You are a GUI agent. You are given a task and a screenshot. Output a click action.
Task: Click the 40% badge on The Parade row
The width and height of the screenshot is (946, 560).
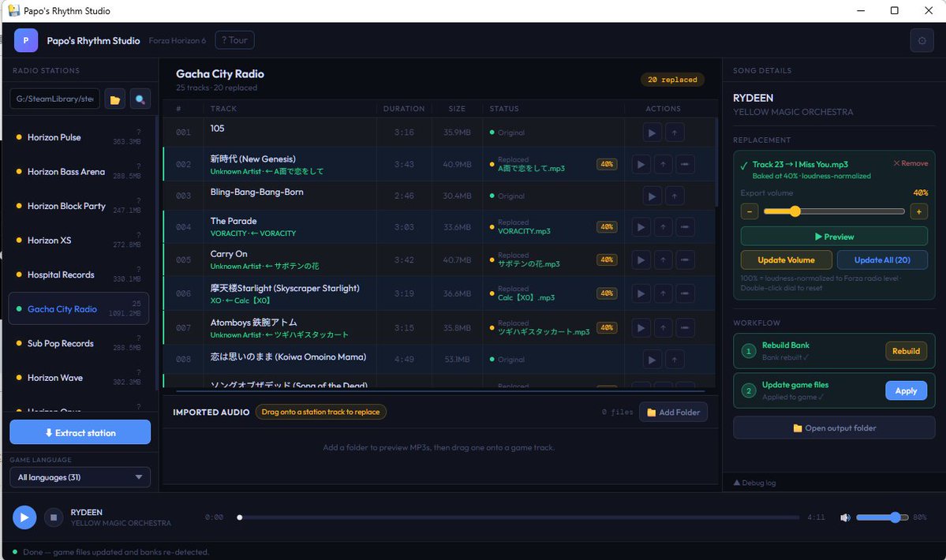click(x=607, y=227)
